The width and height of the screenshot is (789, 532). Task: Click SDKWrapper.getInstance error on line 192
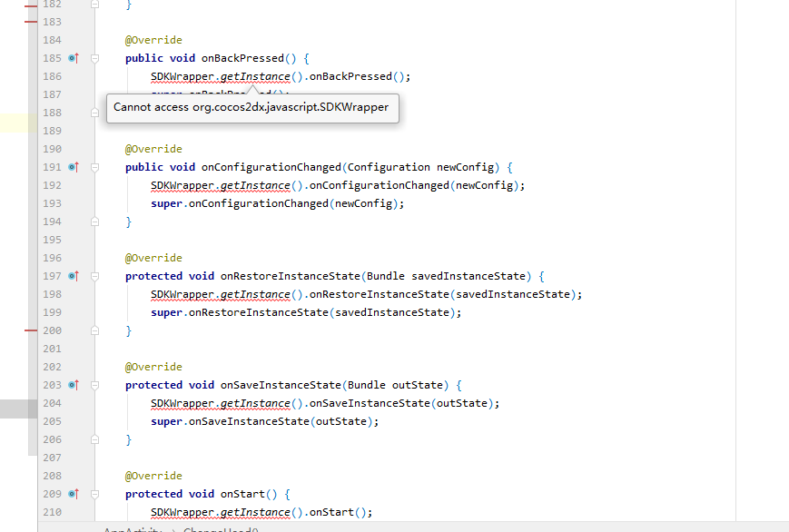pos(221,186)
